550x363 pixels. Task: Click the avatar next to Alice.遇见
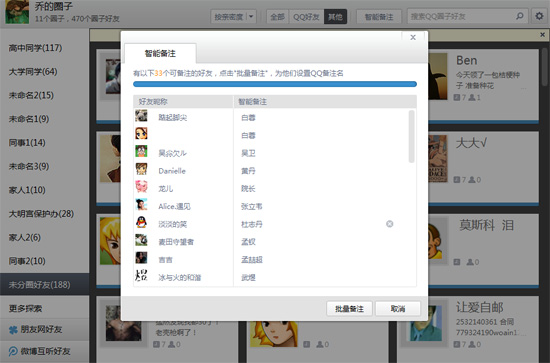point(141,204)
